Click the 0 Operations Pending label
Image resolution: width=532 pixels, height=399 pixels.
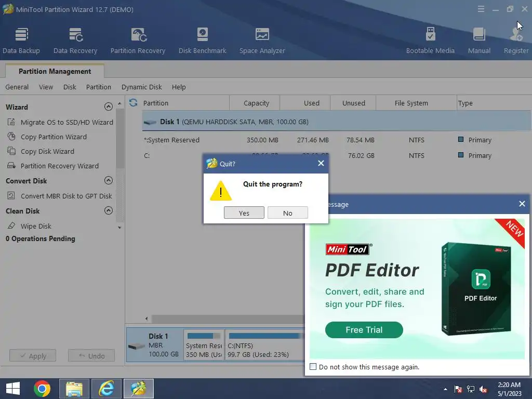pyautogui.click(x=41, y=238)
